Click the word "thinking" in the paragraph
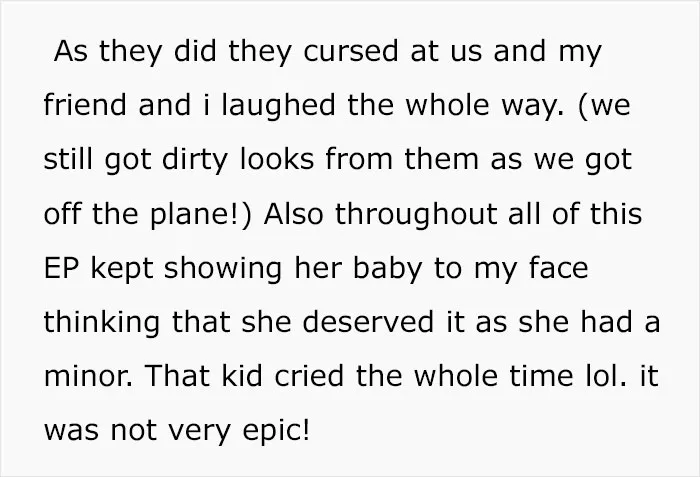This screenshot has height=477, width=700. point(101,323)
